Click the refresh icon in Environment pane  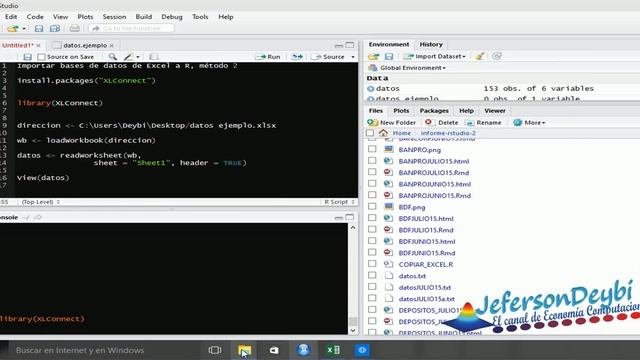[497, 56]
